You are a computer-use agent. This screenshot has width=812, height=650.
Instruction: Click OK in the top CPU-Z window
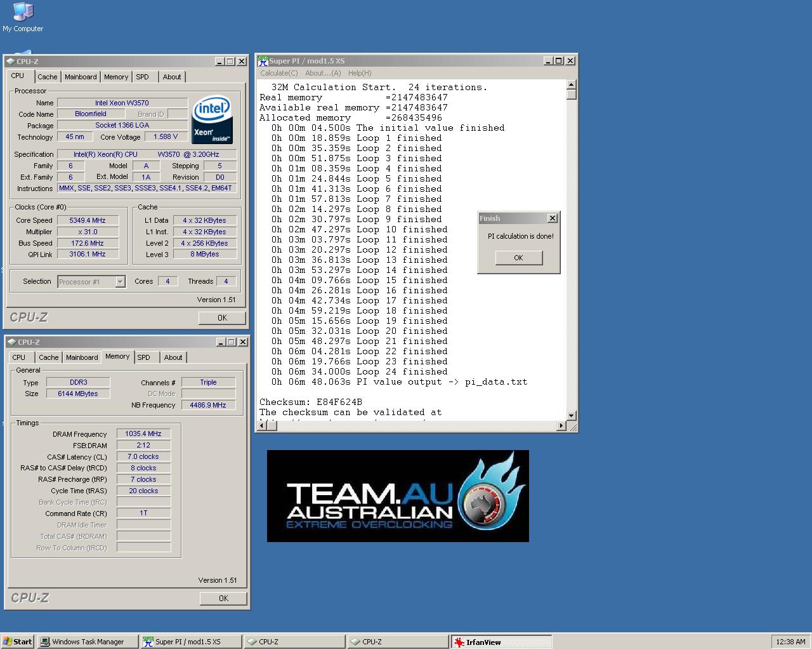[x=222, y=318]
